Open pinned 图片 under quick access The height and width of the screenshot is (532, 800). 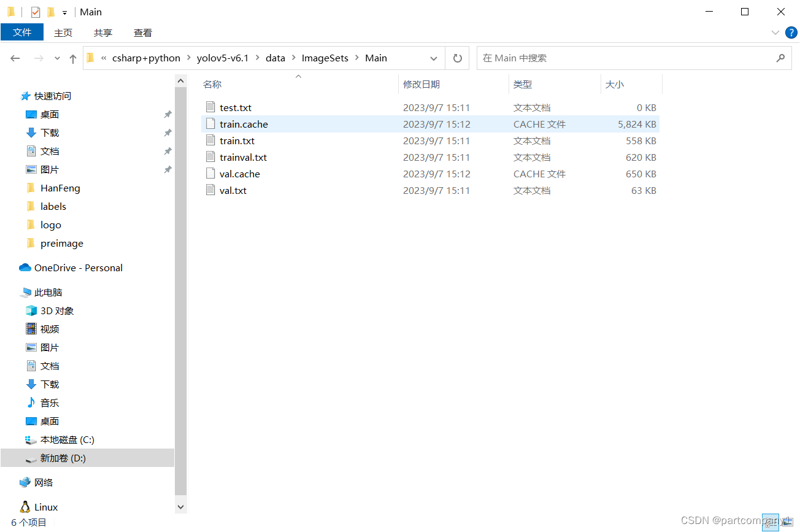50,169
